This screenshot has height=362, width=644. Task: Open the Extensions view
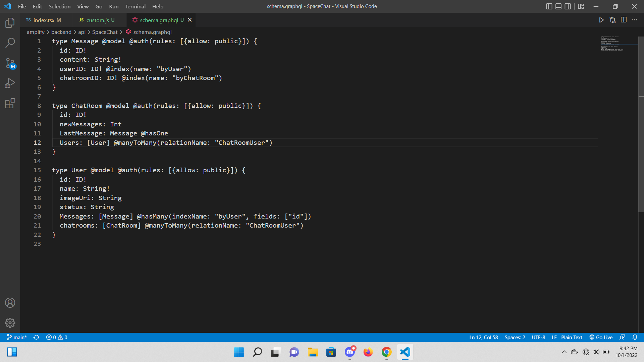coord(10,103)
